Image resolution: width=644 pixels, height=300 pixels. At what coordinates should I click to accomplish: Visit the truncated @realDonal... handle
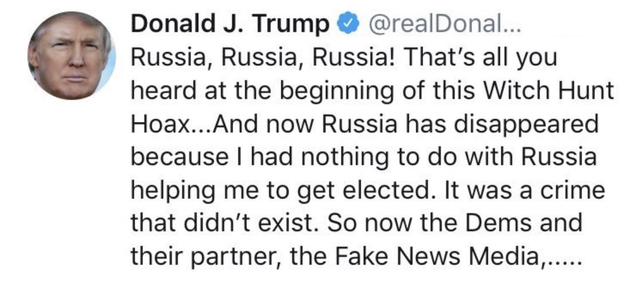coord(445,25)
